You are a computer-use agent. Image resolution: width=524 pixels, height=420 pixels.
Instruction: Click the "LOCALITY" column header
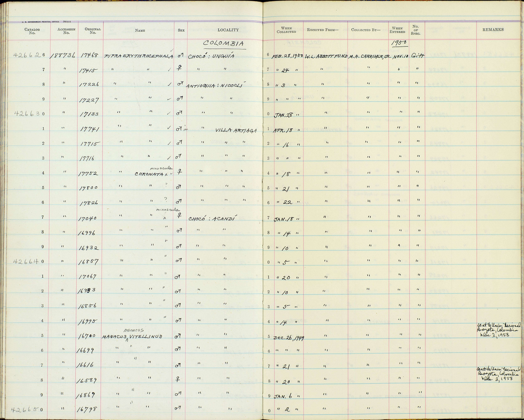coord(228,30)
